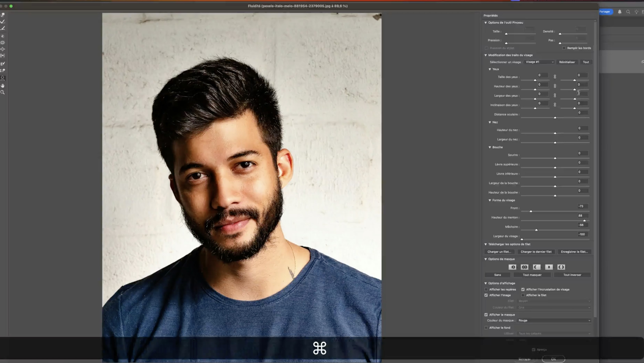Select the Face tool
Viewport: 644px width, 363px height.
pos(3,78)
